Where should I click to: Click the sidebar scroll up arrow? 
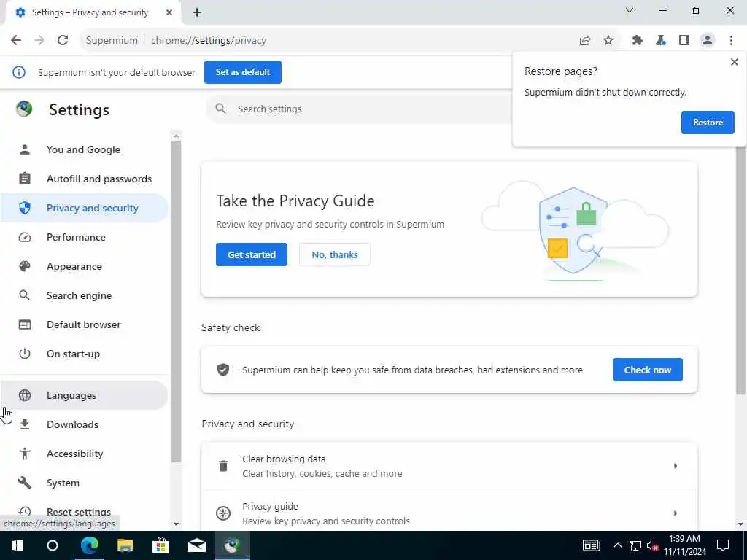pos(177,136)
